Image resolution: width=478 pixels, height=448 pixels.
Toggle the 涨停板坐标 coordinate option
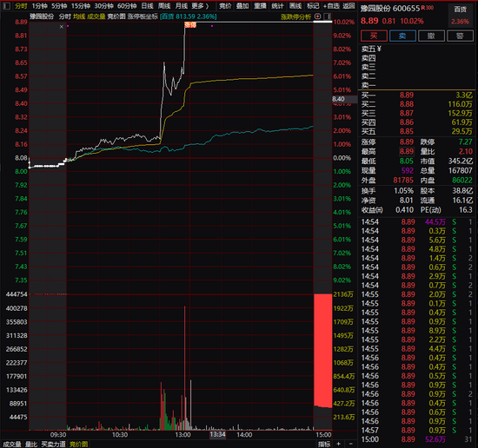[x=143, y=16]
